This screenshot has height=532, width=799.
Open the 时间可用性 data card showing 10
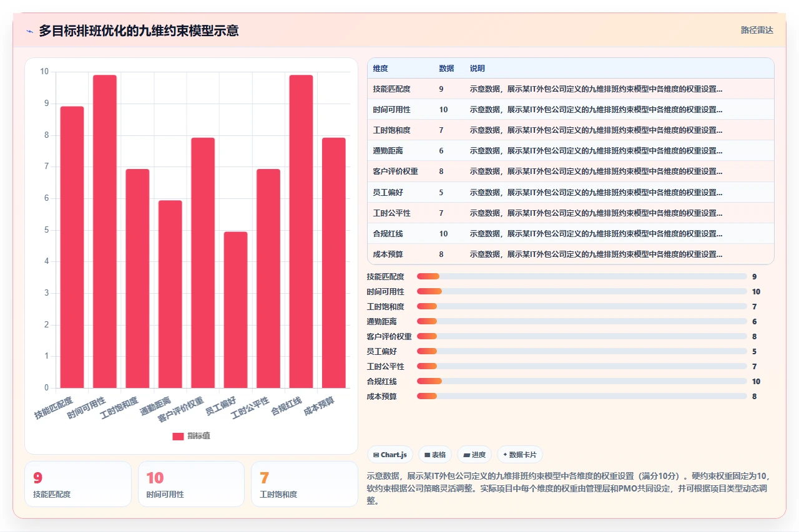coord(191,484)
